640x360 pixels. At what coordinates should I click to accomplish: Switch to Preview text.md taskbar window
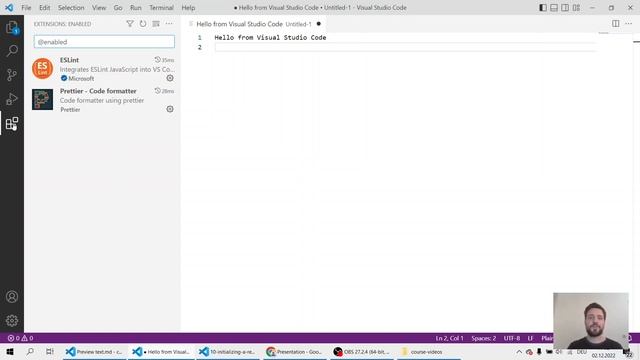click(x=95, y=352)
